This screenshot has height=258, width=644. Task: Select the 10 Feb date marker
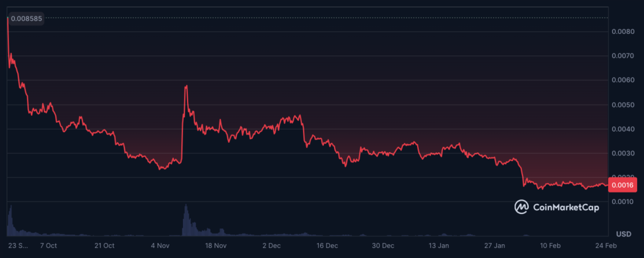point(551,245)
